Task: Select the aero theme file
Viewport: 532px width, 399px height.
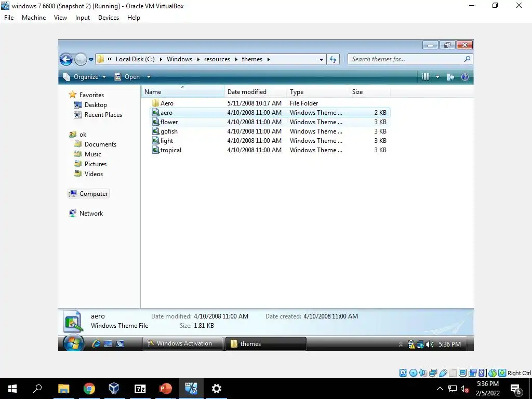Action: pyautogui.click(x=270, y=113)
